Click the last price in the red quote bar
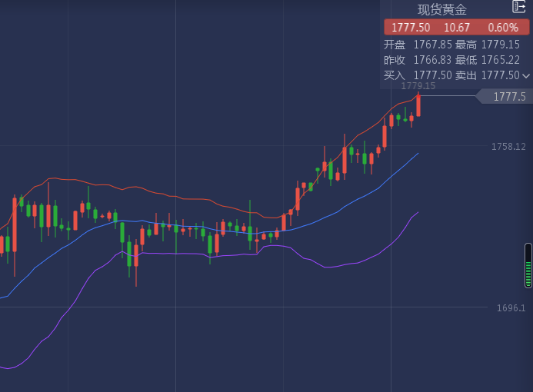 [411, 27]
